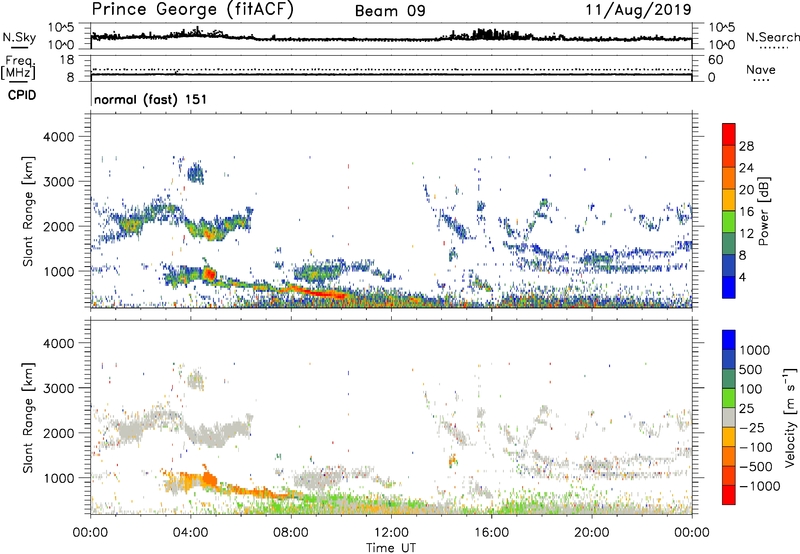Image resolution: width=800 pixels, height=554 pixels.
Task: Click the '60' Nave axis tick label
Action: coord(715,60)
